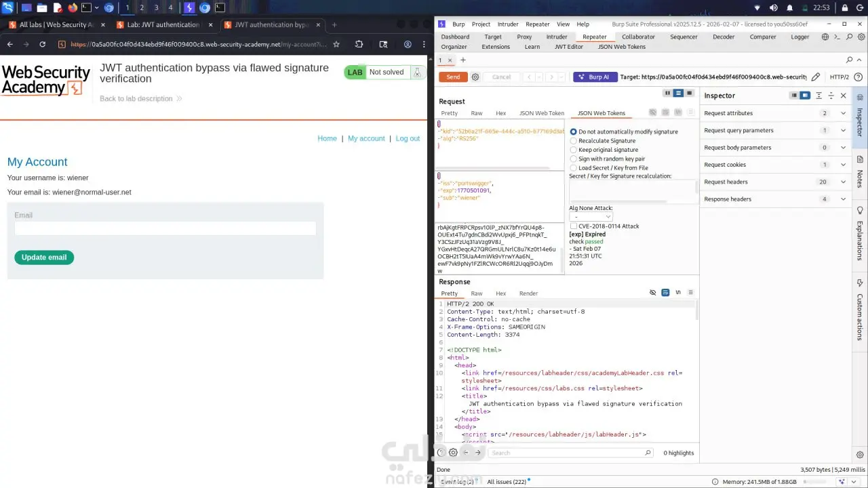Screen dimensions: 868x488
Task: Open the Burp menu in menu bar
Action: (458, 24)
